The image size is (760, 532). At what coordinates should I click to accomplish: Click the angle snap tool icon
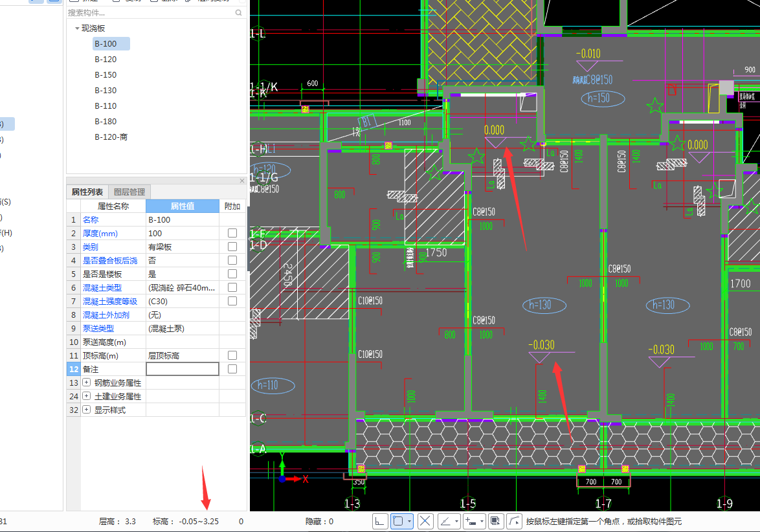click(x=445, y=521)
